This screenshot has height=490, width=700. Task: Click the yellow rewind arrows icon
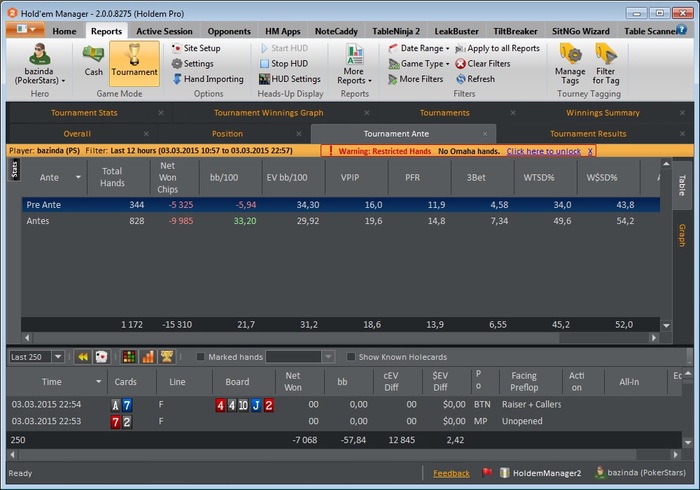(x=83, y=357)
